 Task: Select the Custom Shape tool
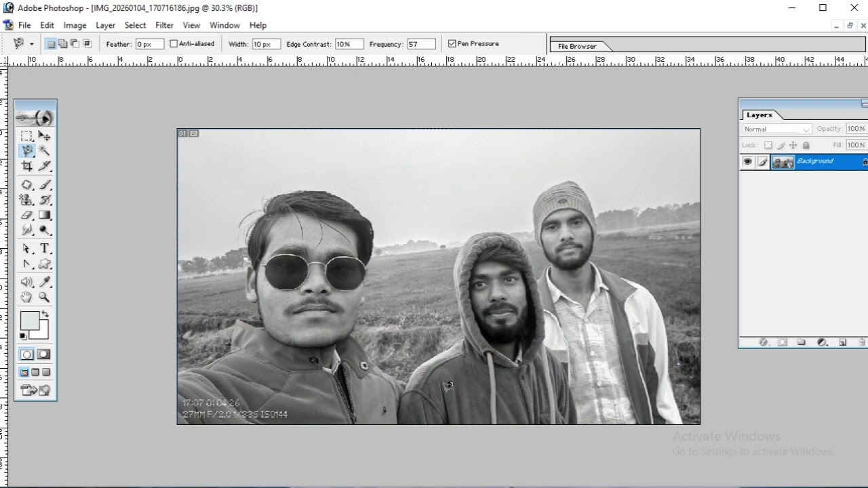pos(44,264)
